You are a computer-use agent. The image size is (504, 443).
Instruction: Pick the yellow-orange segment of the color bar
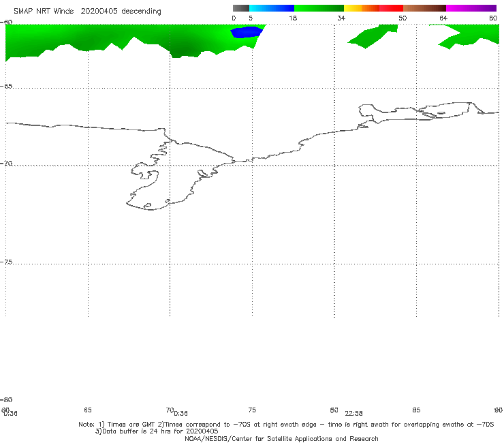click(x=362, y=8)
